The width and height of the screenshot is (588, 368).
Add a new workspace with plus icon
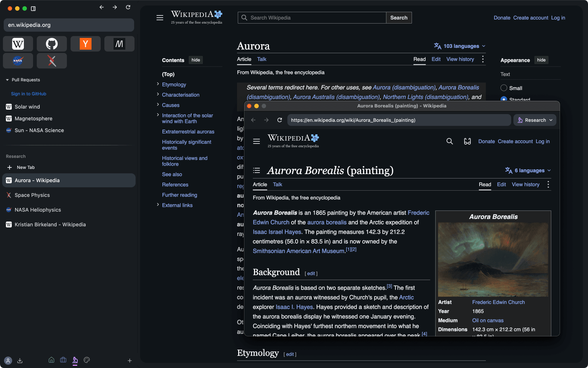130,361
